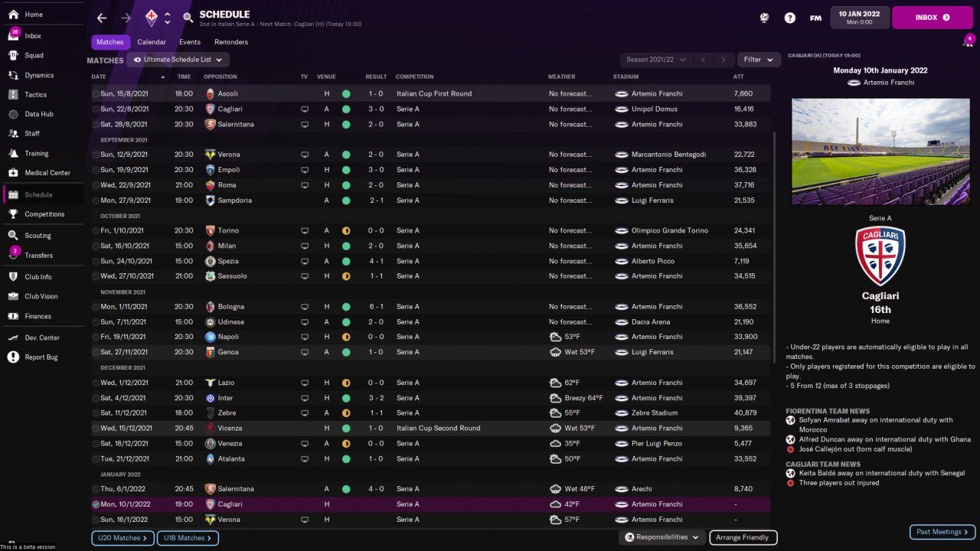This screenshot has height=551, width=980.
Task: Open Past Meetings
Action: 942,532
